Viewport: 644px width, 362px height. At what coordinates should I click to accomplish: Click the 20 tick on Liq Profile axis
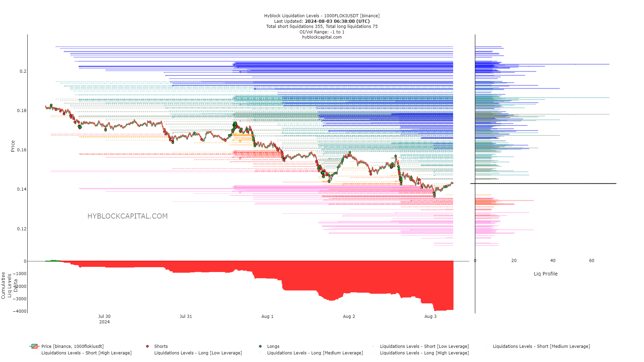[514, 260]
